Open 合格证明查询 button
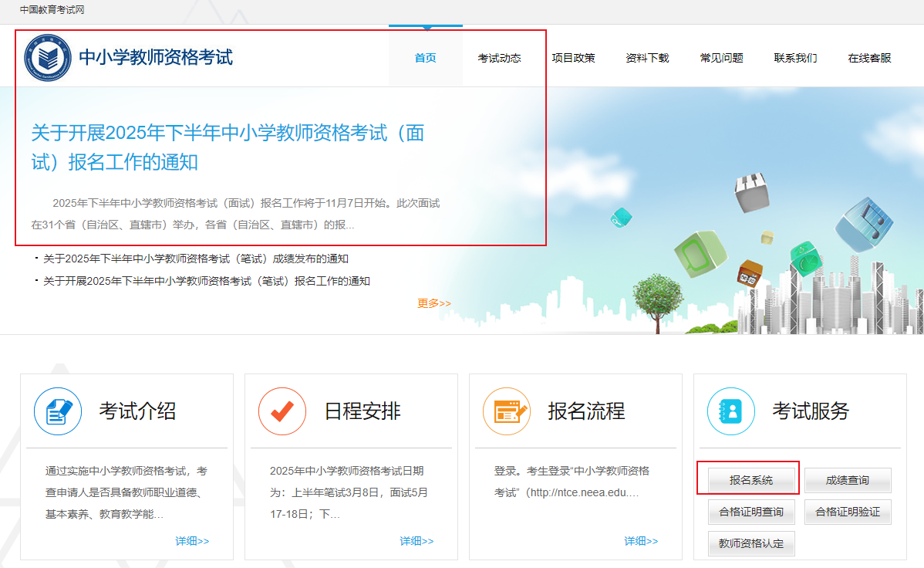 pos(751,512)
